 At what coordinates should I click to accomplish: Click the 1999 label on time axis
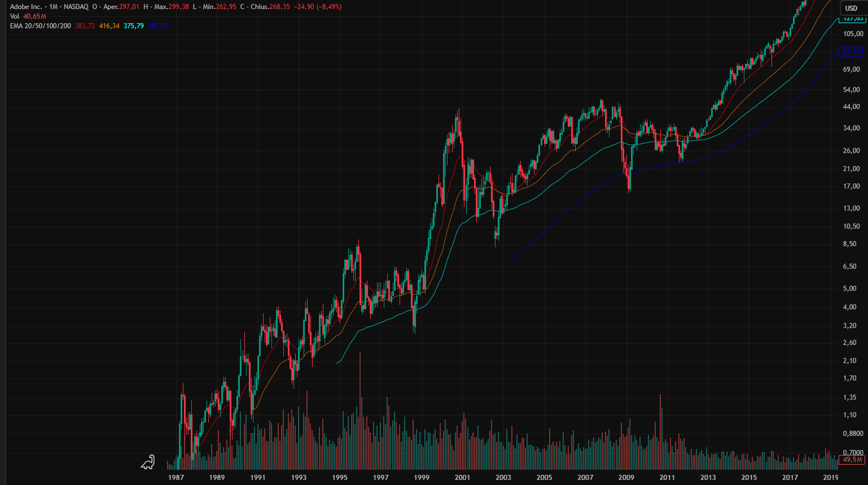(422, 477)
